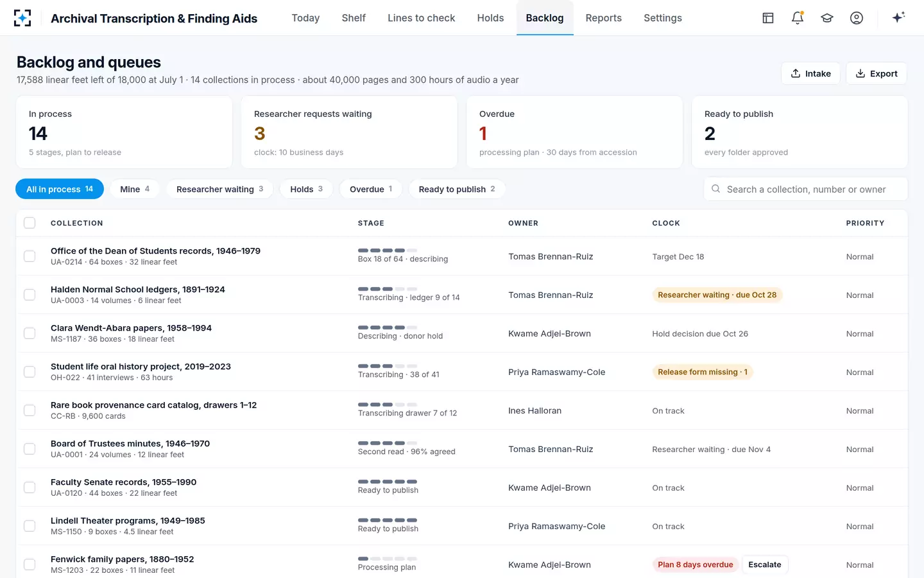Click the app logo icon

pos(22,18)
